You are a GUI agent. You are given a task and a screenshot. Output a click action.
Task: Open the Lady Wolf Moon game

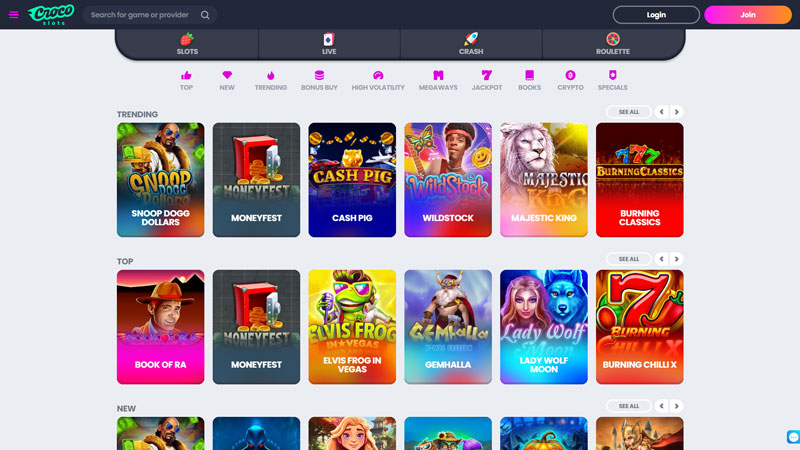[544, 327]
